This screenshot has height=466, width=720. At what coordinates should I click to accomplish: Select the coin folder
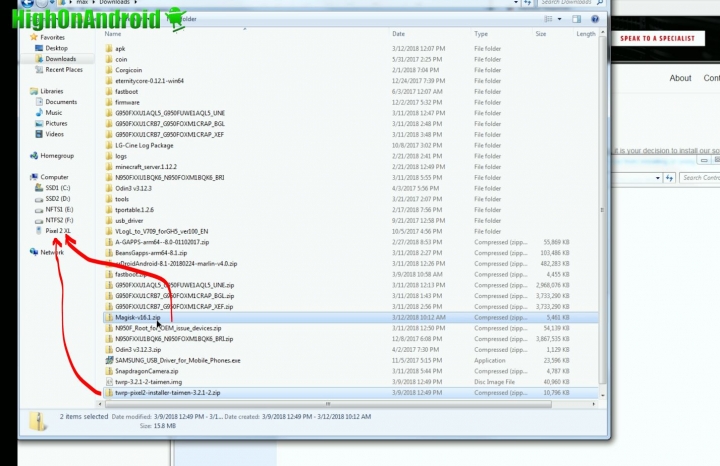(121, 59)
